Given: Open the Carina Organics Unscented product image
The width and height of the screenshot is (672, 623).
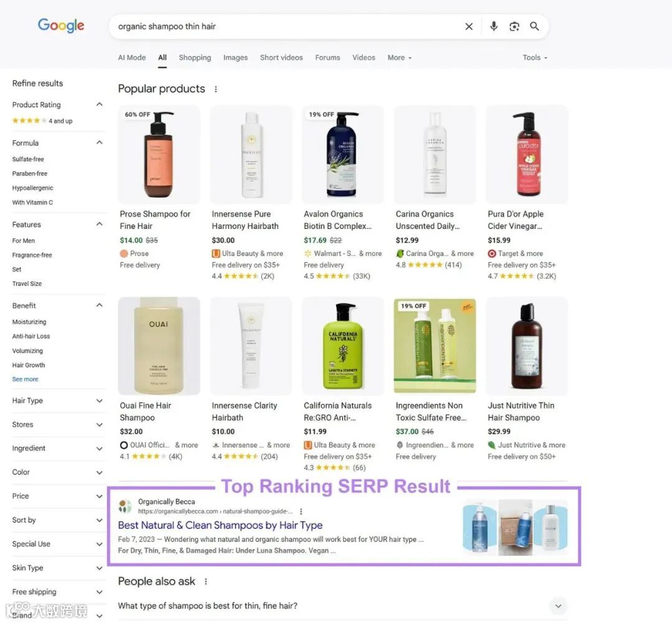Looking at the screenshot, I should pyautogui.click(x=434, y=155).
